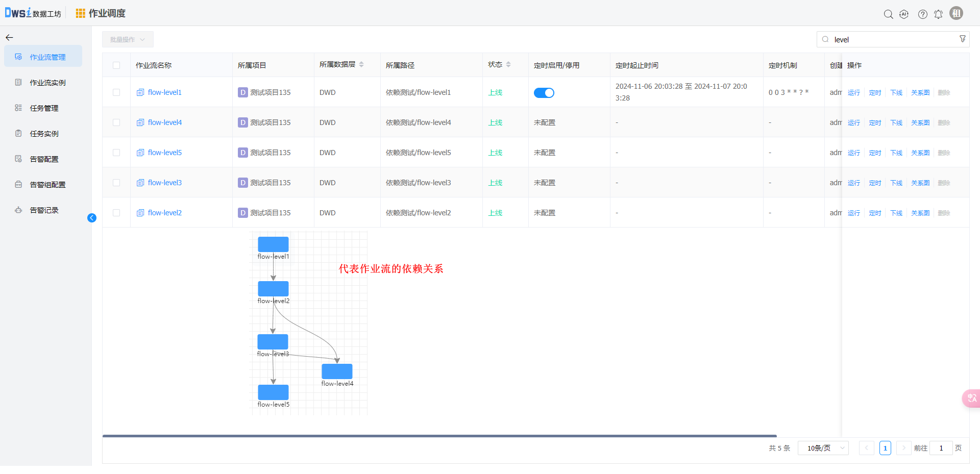This screenshot has width=980, height=474.
Task: Collapse the sidebar with blue chevron button
Action: click(x=92, y=218)
